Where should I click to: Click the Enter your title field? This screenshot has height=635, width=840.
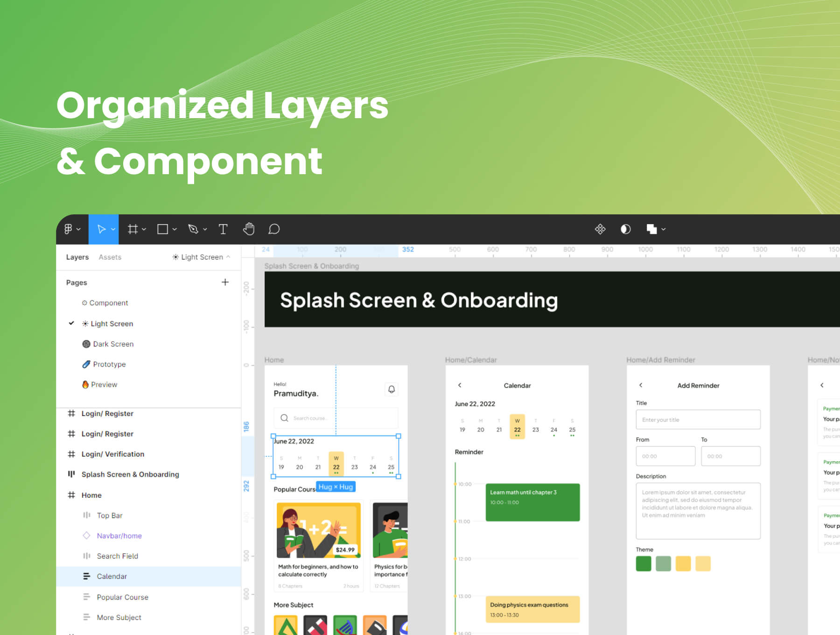click(698, 420)
